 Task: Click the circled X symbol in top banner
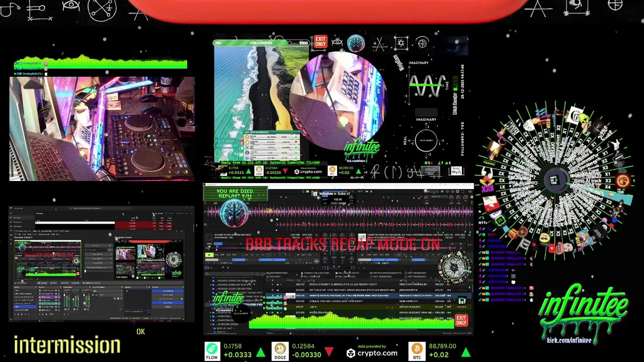[x=102, y=9]
